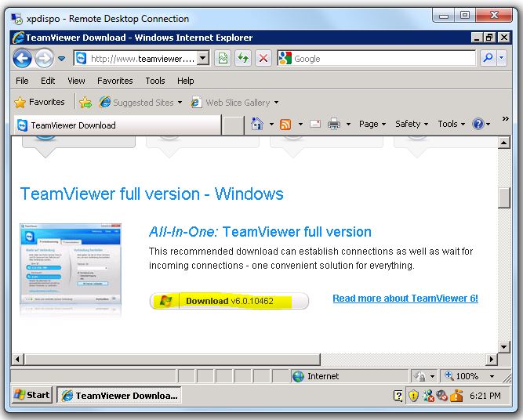
Task: Expand the Suggested Sites dropdown arrow
Action: pos(180,103)
